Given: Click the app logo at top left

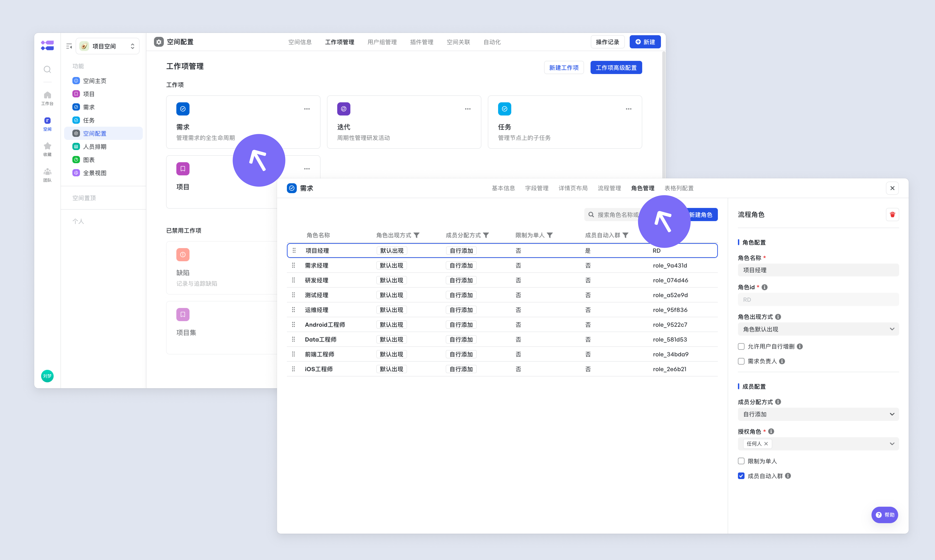Looking at the screenshot, I should [47, 45].
